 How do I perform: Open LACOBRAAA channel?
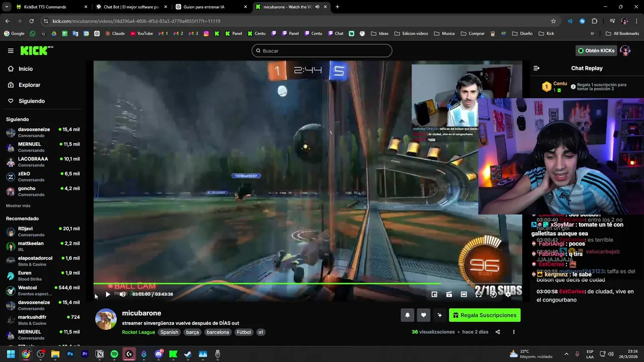point(43,162)
